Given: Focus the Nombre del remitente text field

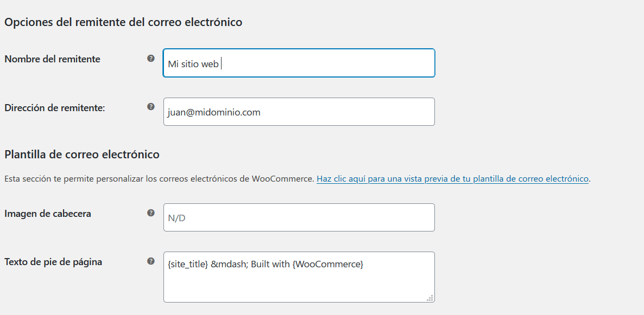Looking at the screenshot, I should [x=299, y=63].
